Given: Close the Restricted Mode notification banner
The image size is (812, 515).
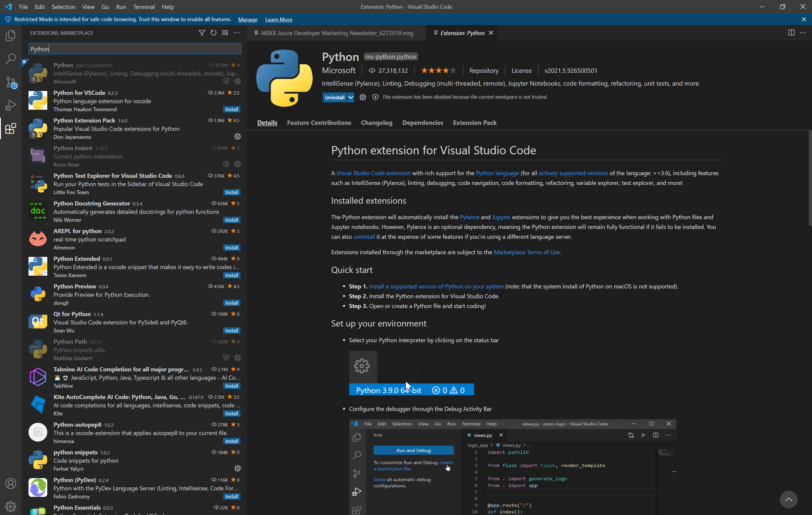Looking at the screenshot, I should pyautogui.click(x=804, y=20).
